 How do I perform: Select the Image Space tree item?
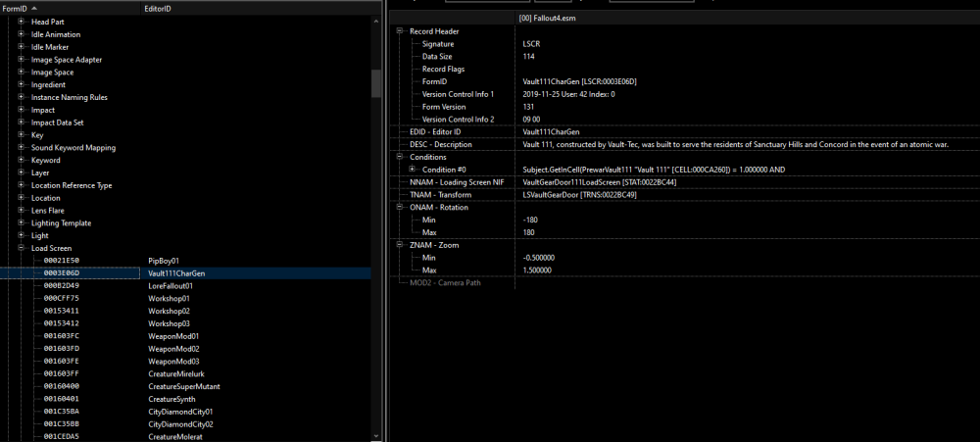[x=53, y=72]
